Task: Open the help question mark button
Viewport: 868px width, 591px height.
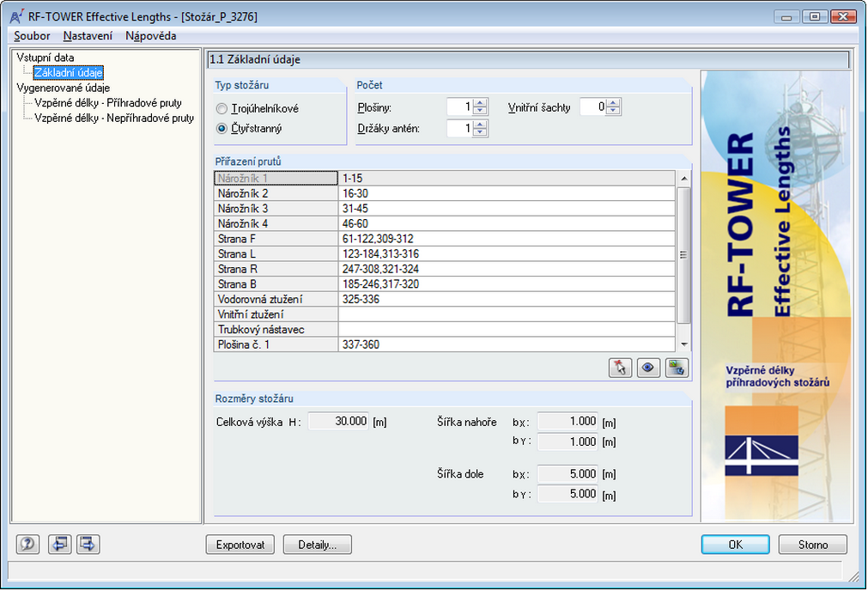Action: pyautogui.click(x=27, y=545)
